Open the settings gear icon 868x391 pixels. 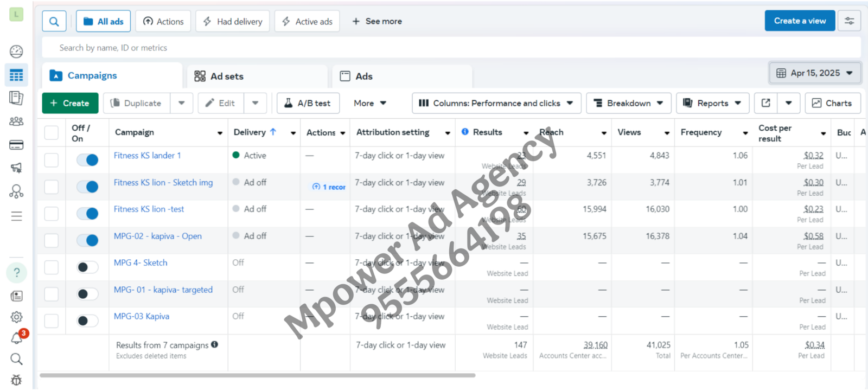(x=16, y=317)
